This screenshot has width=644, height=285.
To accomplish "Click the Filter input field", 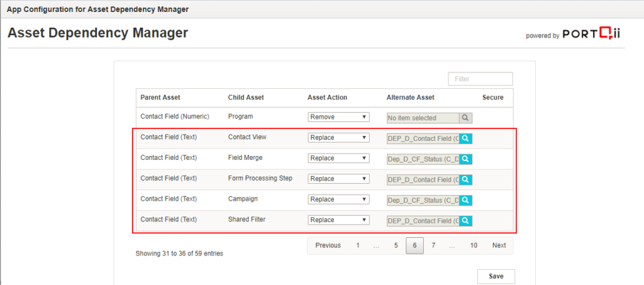I will coord(480,79).
